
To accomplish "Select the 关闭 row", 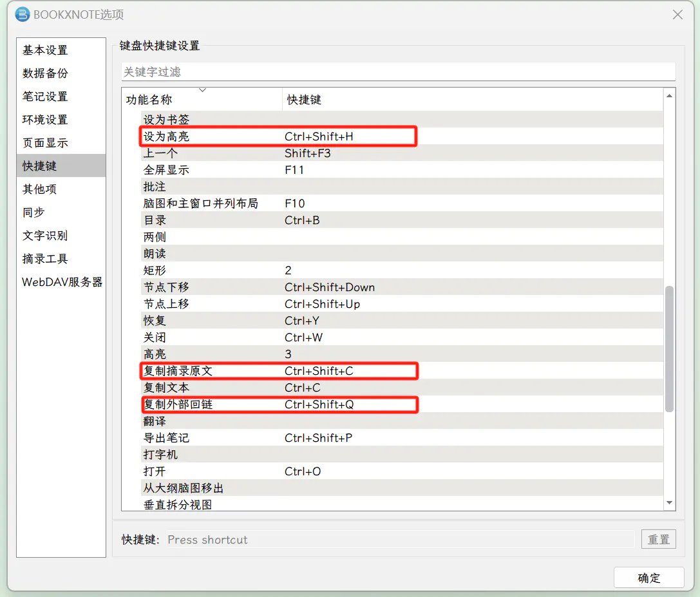I will (x=402, y=337).
